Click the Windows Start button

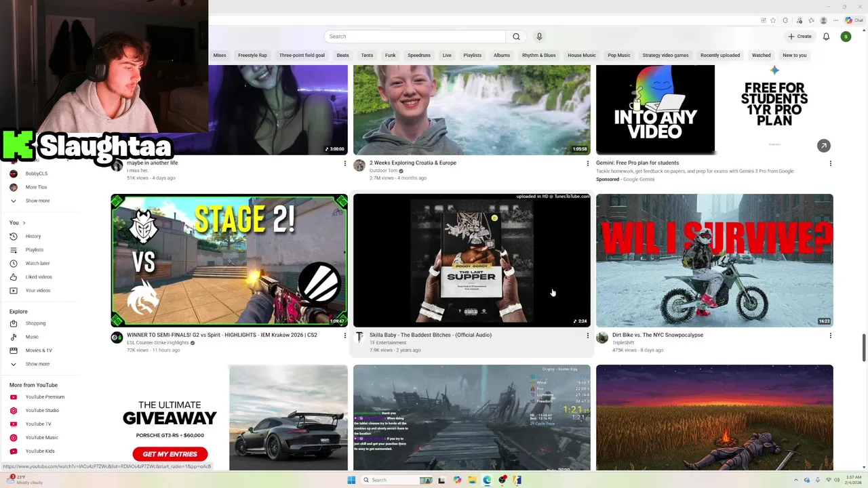click(351, 480)
